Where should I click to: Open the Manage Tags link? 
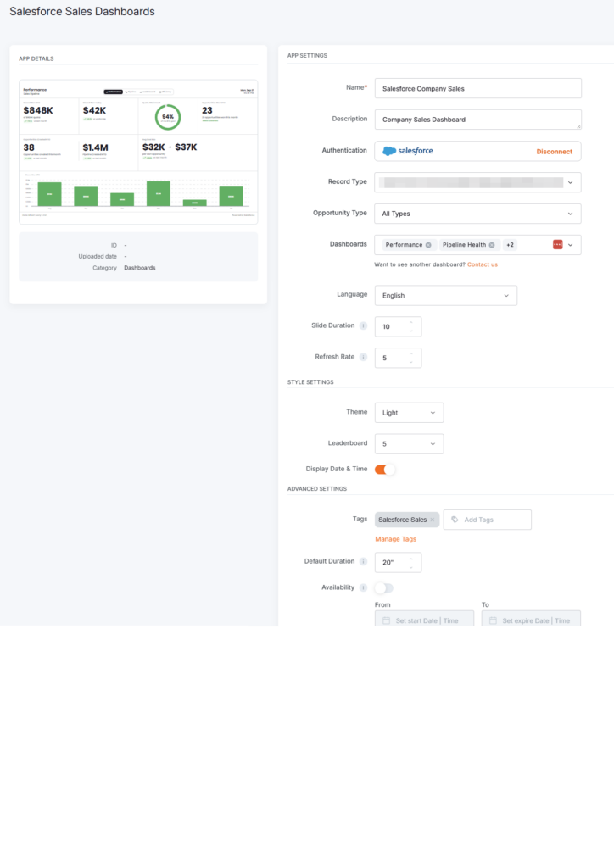click(395, 539)
